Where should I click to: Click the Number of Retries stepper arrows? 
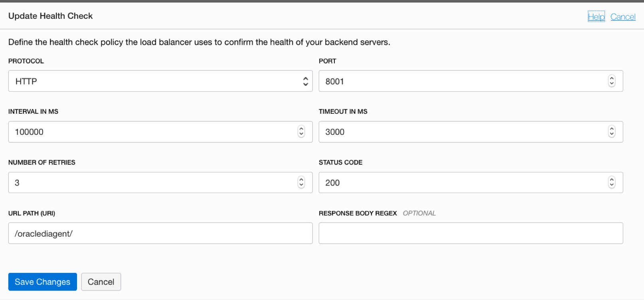tap(301, 182)
